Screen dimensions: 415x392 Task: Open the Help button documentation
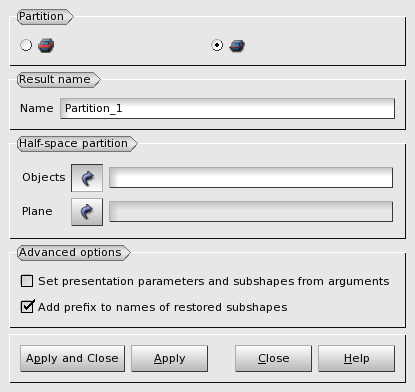click(356, 358)
